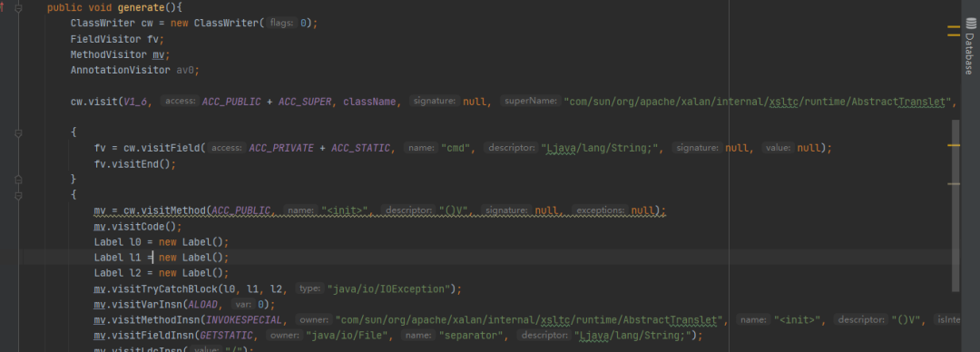Click the "visitField" method call
This screenshot has width=980, height=352.
171,148
